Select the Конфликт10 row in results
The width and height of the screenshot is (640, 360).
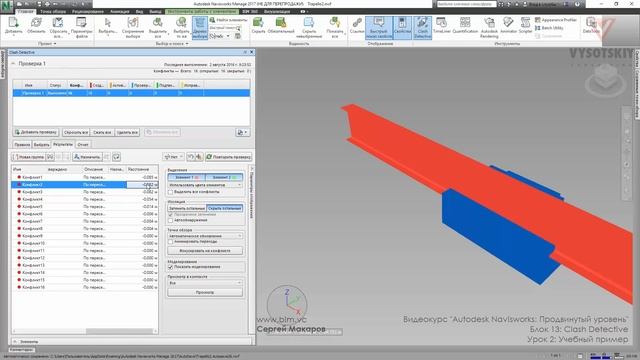click(84, 243)
